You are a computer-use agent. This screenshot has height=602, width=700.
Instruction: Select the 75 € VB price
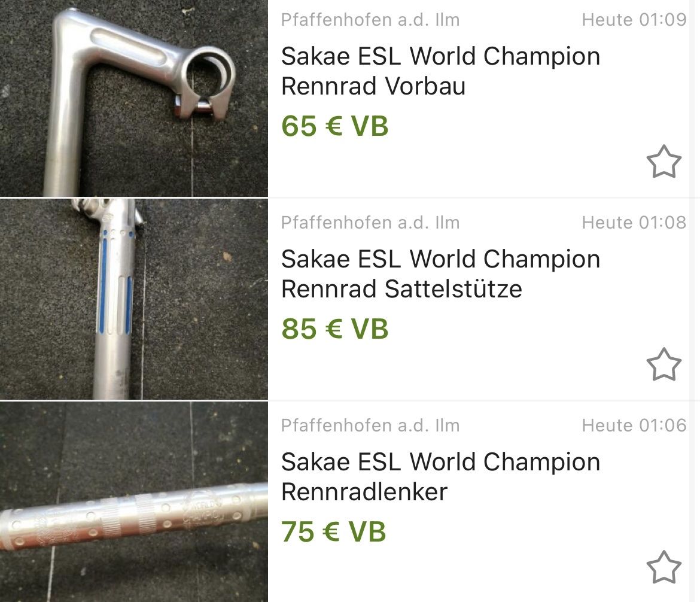point(333,531)
